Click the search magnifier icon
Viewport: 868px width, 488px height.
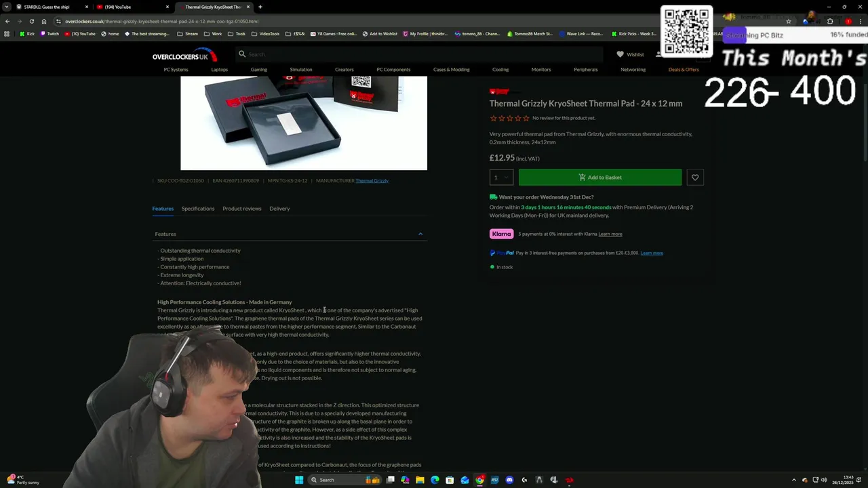tap(241, 54)
